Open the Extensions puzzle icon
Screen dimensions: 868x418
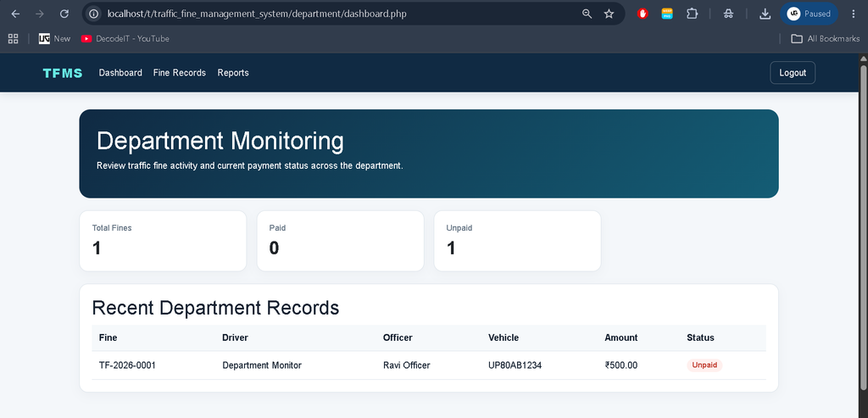692,14
